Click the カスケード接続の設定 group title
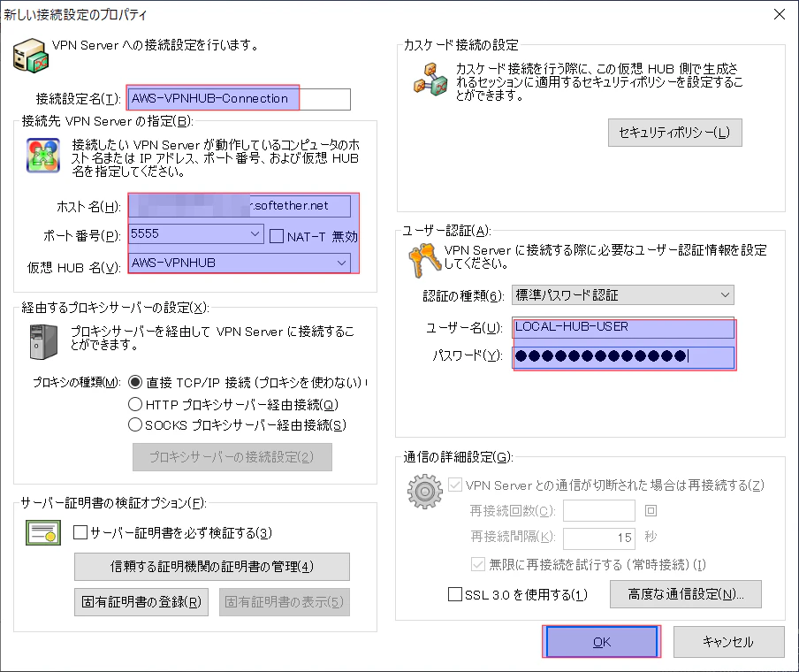 pos(460,45)
